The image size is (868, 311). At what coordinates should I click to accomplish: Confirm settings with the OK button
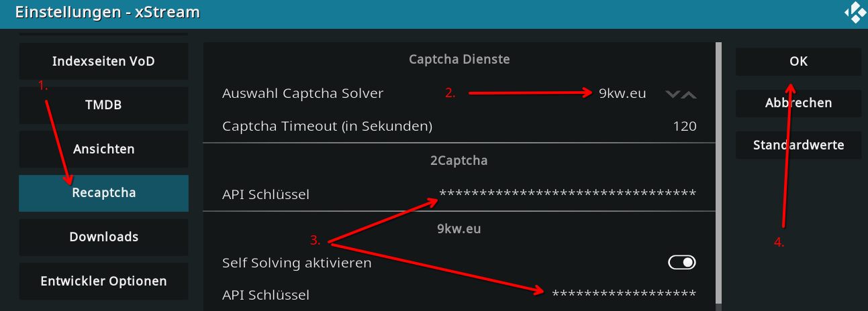[x=798, y=62]
